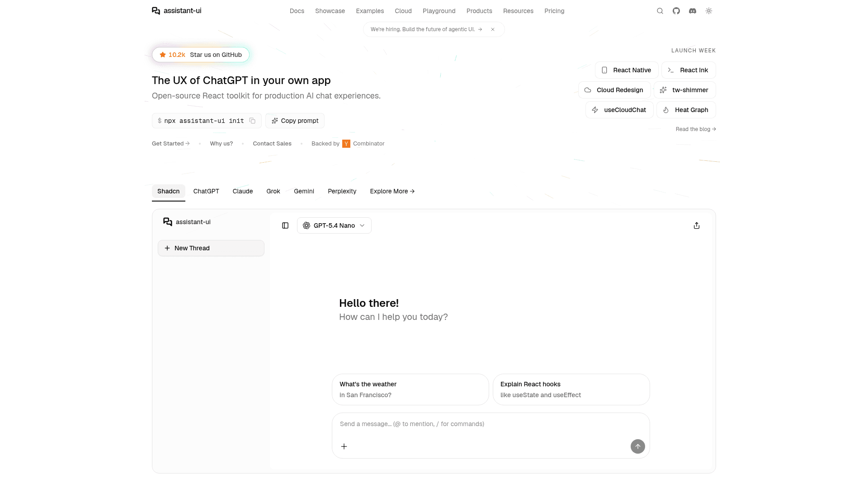
Task: Switch to the Perplexity tab
Action: tap(342, 192)
